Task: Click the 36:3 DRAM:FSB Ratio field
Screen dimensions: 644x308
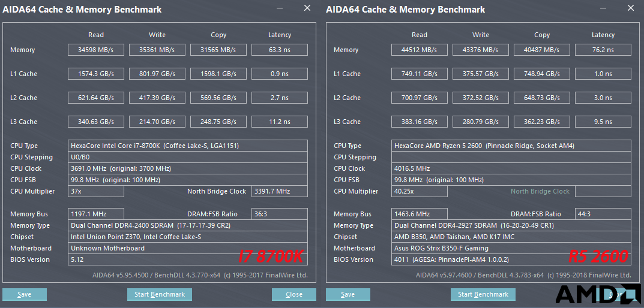Action: point(279,214)
